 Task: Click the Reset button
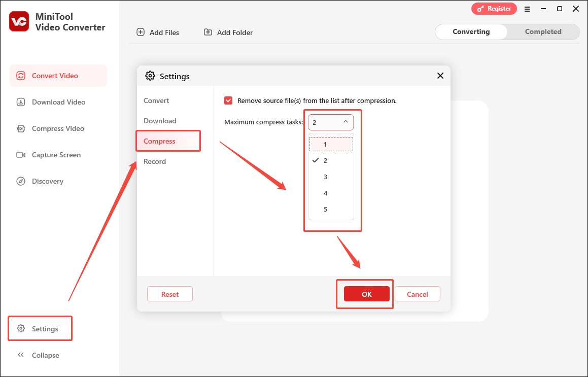tap(170, 294)
